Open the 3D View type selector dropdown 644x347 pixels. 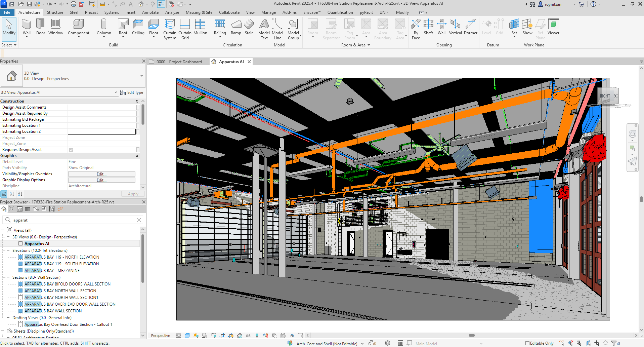pos(142,76)
